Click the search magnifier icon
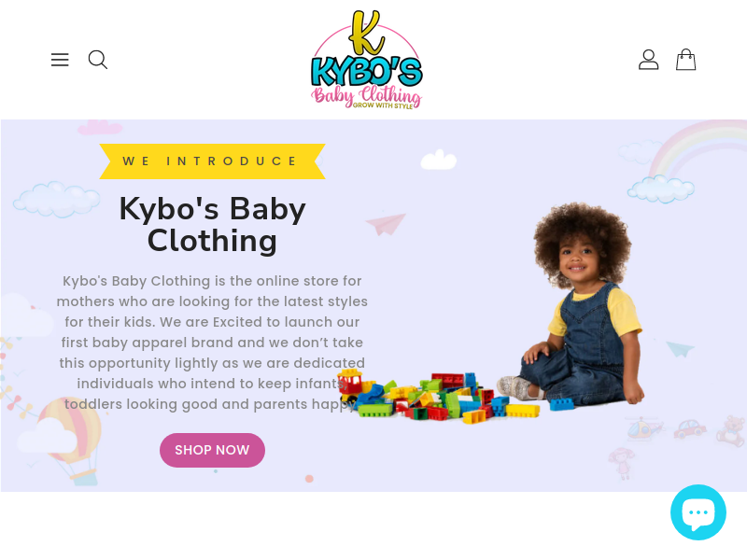The image size is (747, 560). (98, 60)
